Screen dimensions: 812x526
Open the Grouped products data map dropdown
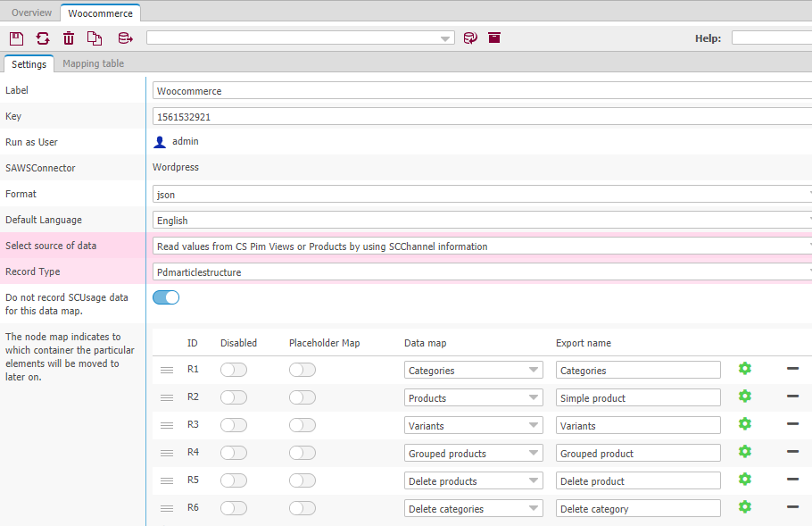[x=473, y=453]
